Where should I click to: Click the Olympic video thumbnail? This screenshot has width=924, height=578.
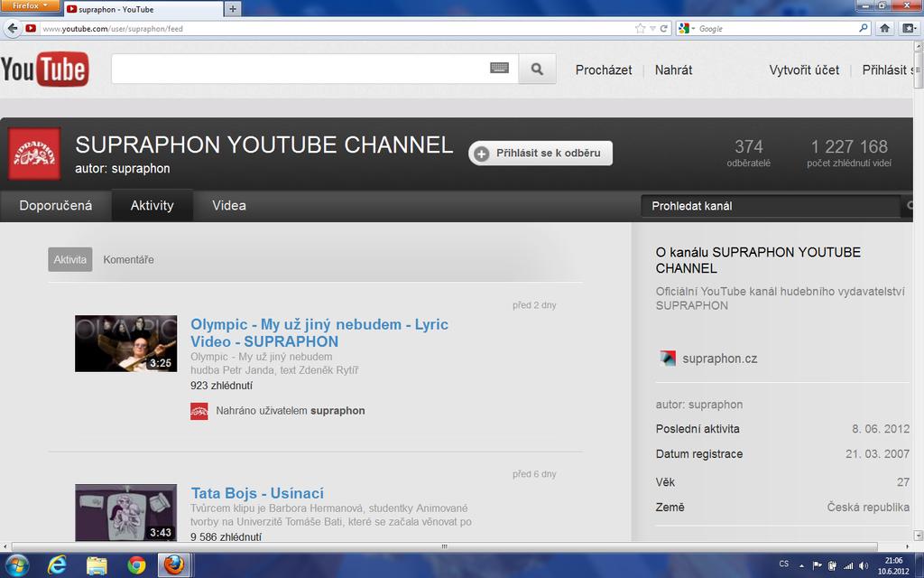pyautogui.click(x=125, y=343)
